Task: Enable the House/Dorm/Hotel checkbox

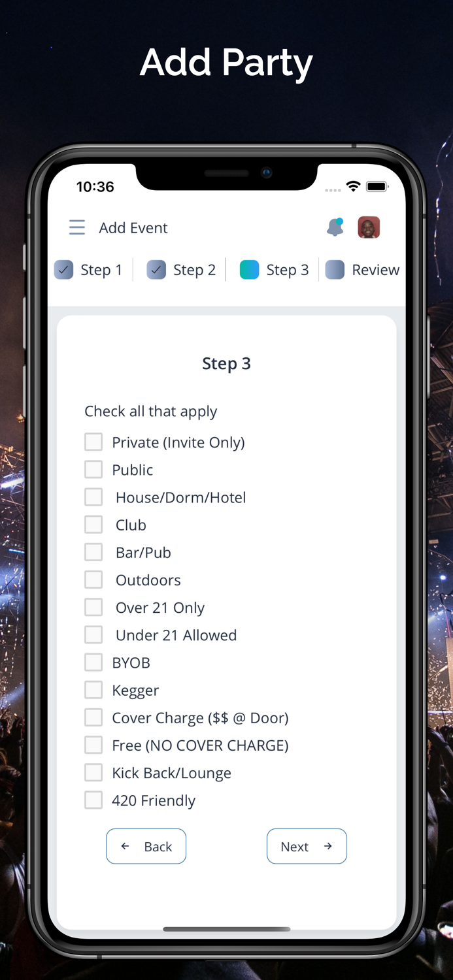Action: [93, 497]
